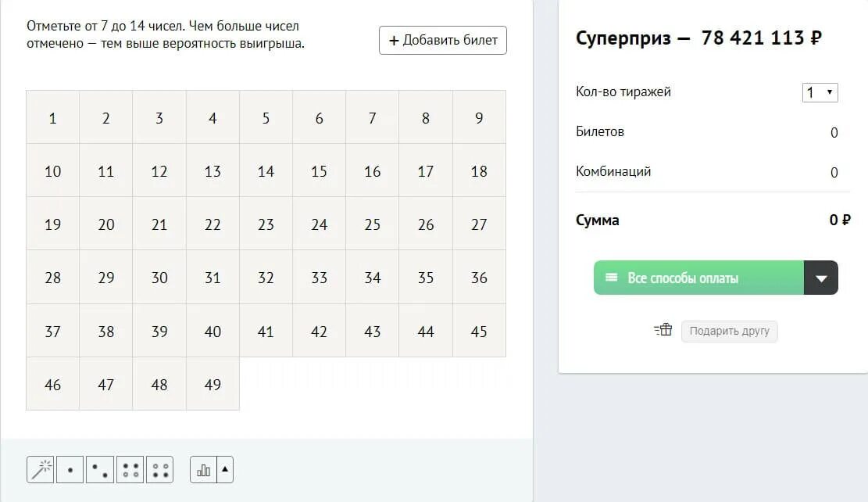The height and width of the screenshot is (502, 868).
Task: Expand payment methods with dark arrow button
Action: tap(821, 278)
